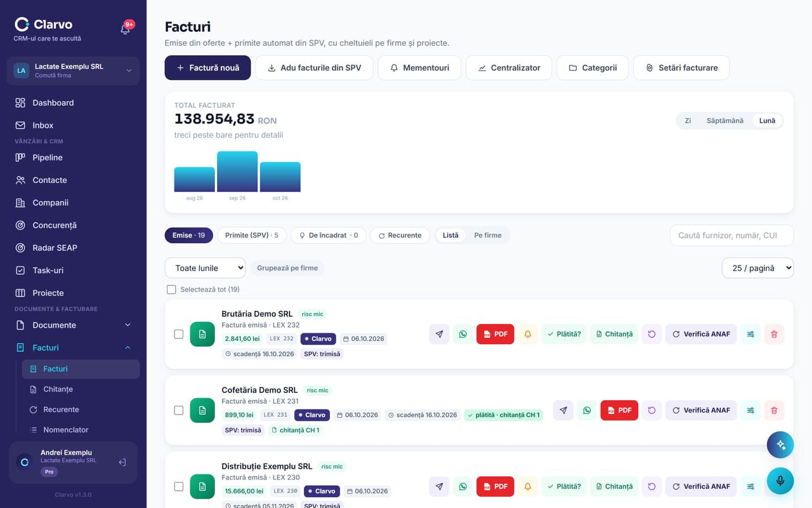Share the Cofetăria Demo SRL invoice via WhatsApp

[587, 410]
